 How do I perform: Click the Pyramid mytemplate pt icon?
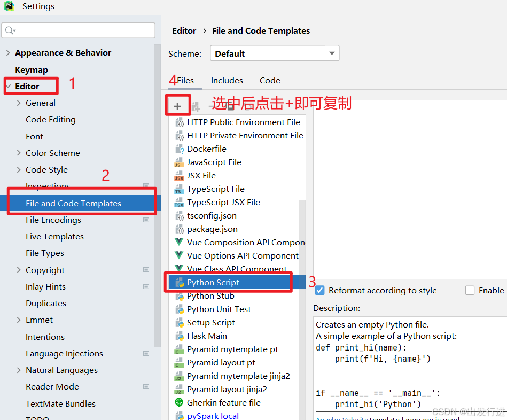tap(179, 349)
